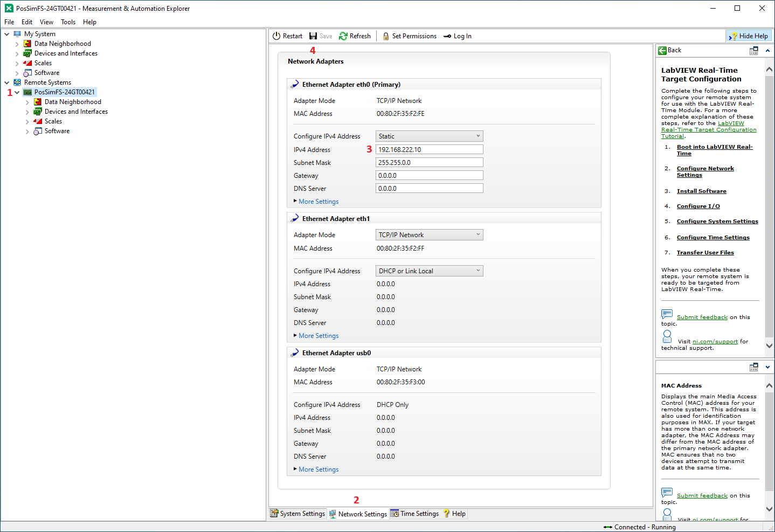Viewport: 775px width, 532px height.
Task: Click the eth0 Subnet Mask field
Action: 430,163
